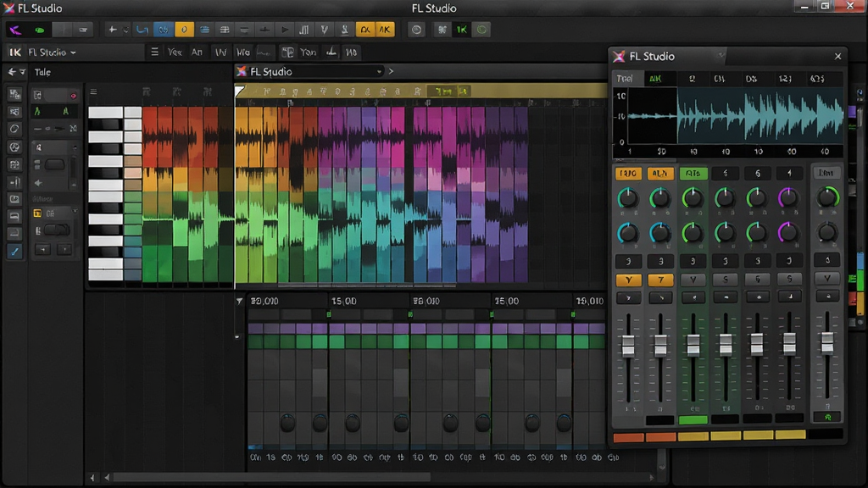Screen dimensions: 868x488
Task: Open the An menu item
Action: [197, 52]
